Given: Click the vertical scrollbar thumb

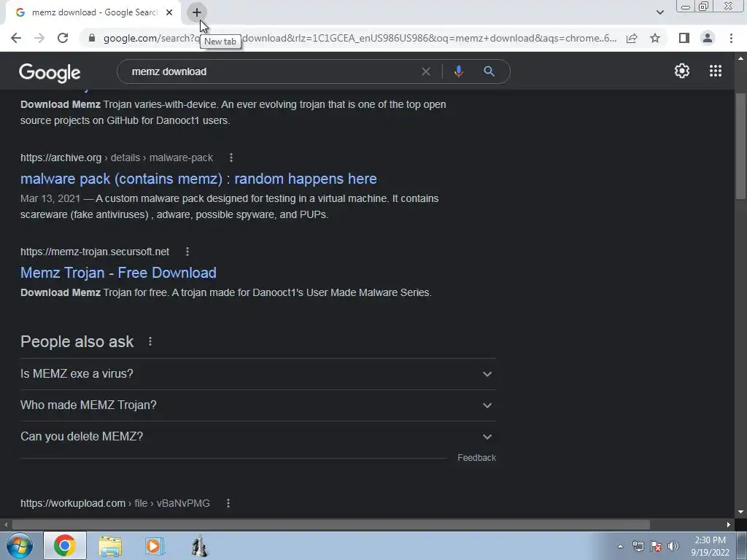Looking at the screenshot, I should point(740,146).
